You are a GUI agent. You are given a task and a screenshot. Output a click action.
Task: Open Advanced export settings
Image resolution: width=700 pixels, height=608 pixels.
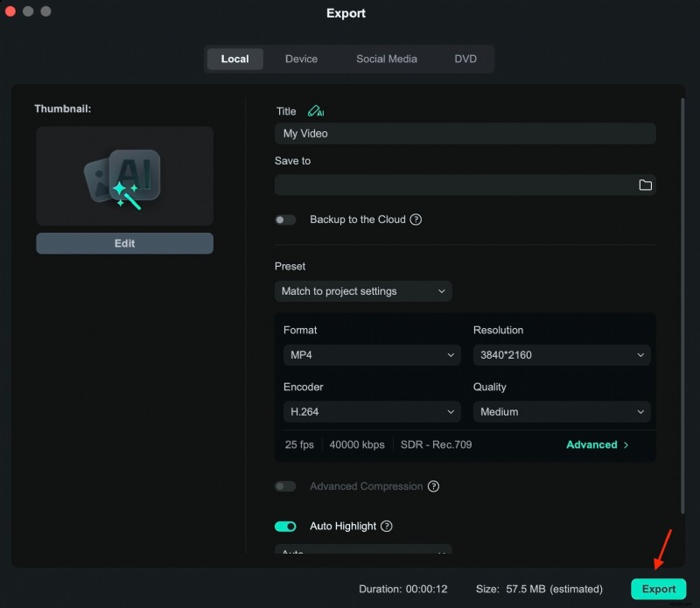(x=597, y=444)
